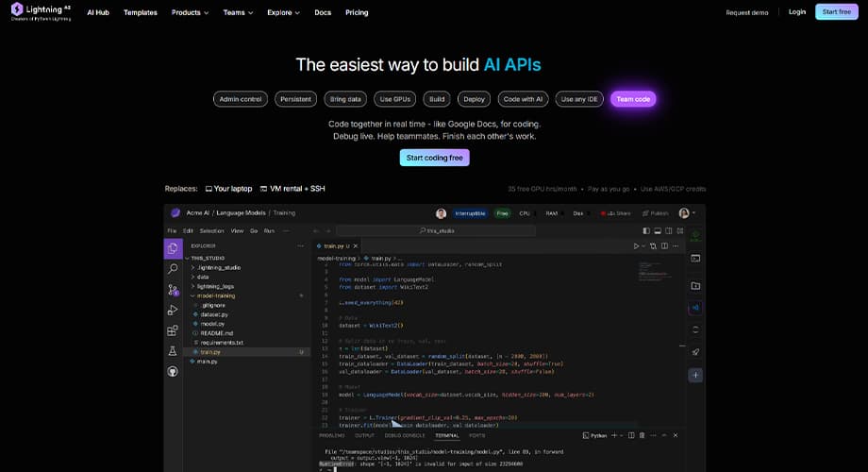
Task: Open the Extensions icon in activity bar
Action: 173,330
